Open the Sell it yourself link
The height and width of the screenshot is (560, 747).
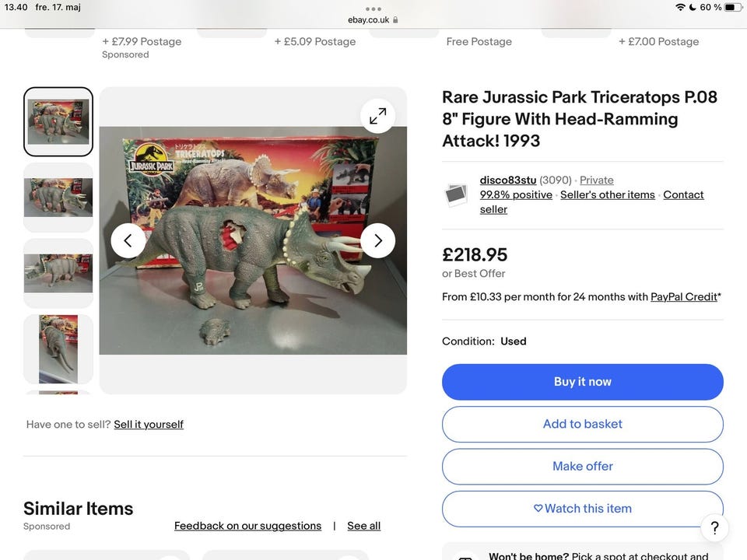[x=149, y=424]
